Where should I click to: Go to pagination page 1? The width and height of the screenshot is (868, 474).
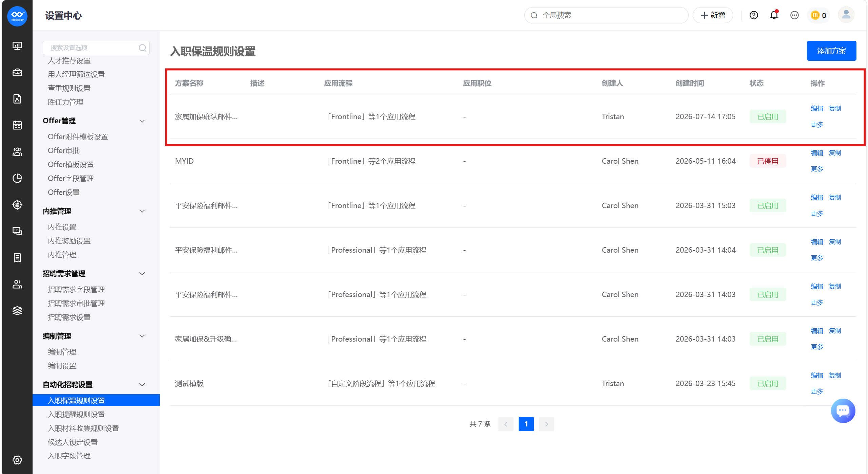[x=526, y=424]
